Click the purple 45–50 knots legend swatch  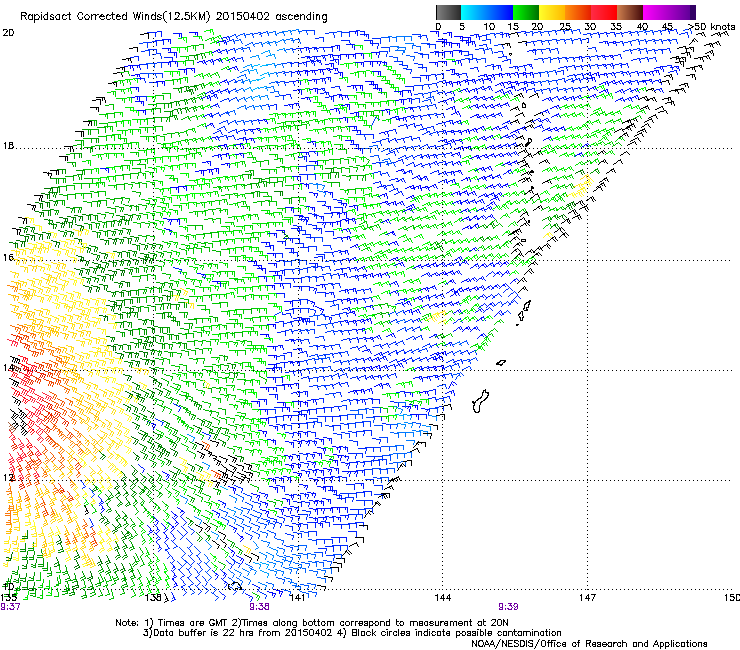(682, 12)
